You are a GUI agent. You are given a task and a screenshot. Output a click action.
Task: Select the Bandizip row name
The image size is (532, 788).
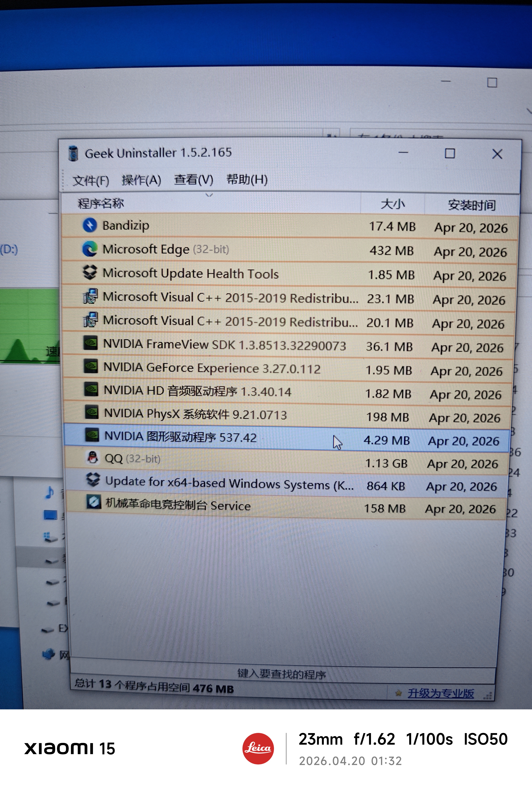126,225
